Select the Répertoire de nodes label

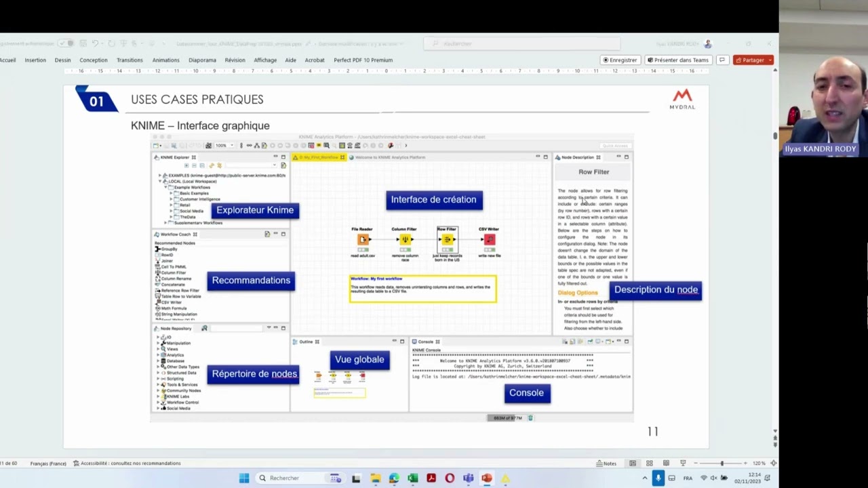[x=254, y=373]
